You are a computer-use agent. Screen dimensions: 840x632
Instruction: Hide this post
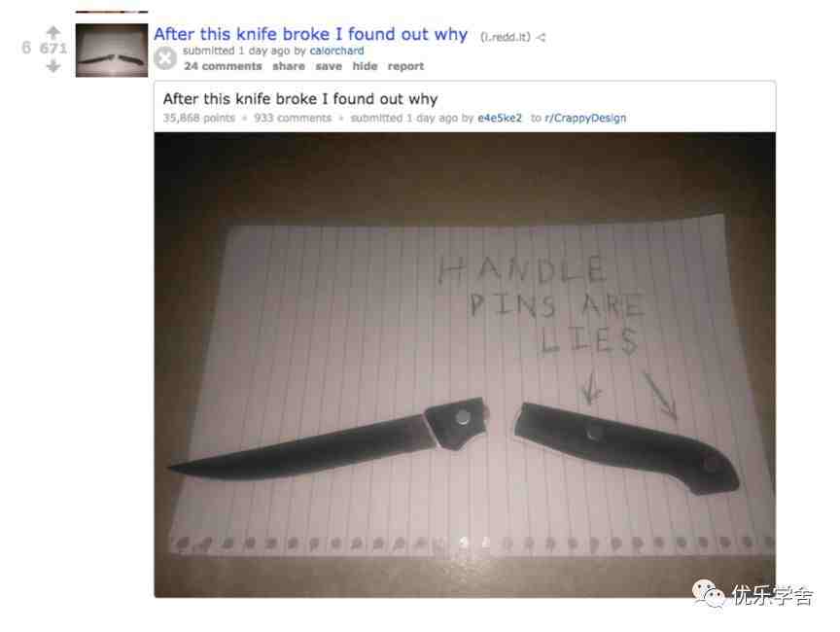[x=365, y=66]
